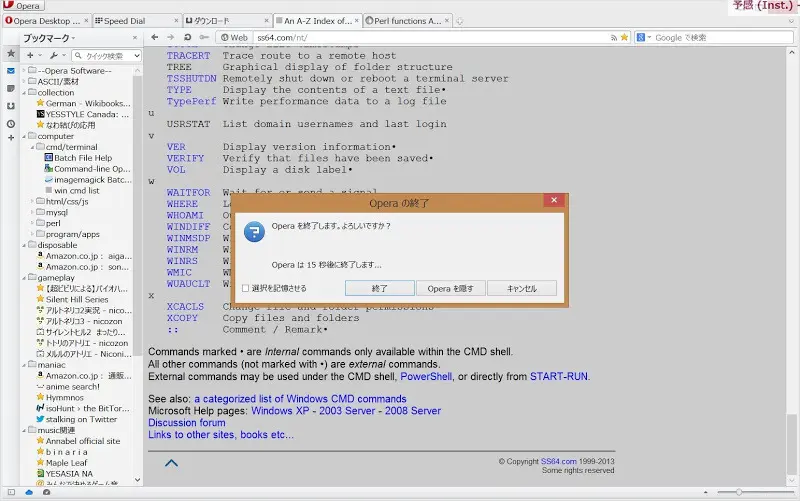Expand the mysql folder
The width and height of the screenshot is (800, 501).
pyautogui.click(x=33, y=212)
